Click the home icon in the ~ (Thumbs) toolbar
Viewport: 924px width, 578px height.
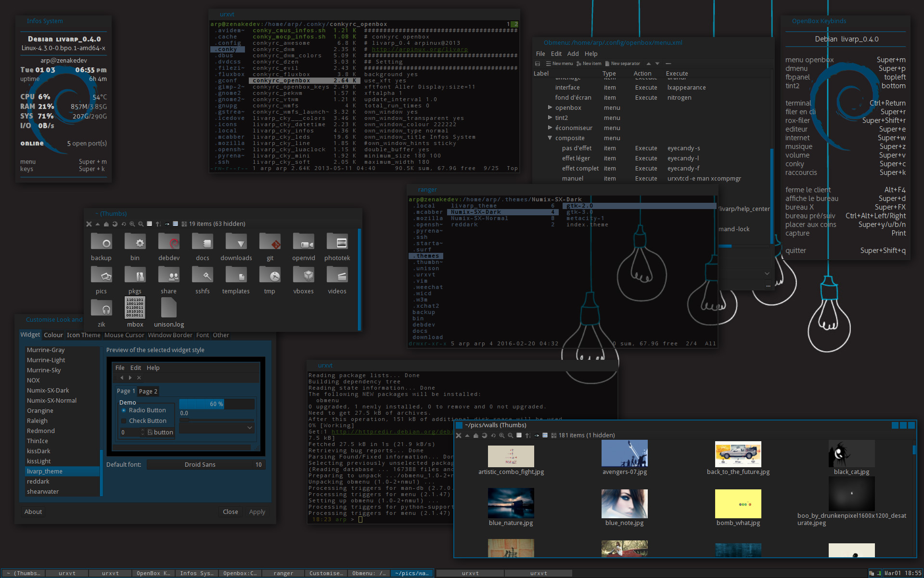(x=106, y=224)
